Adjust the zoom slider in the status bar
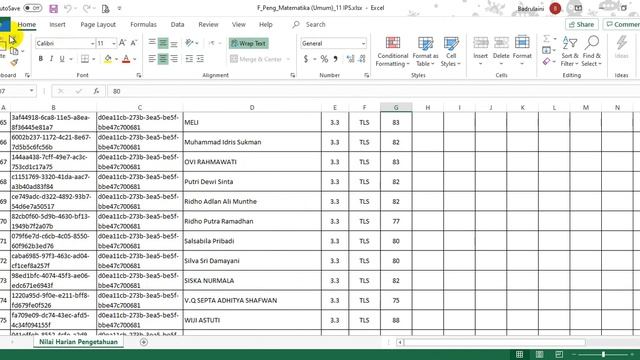Screen dimensions: 640x360 [x=603, y=355]
